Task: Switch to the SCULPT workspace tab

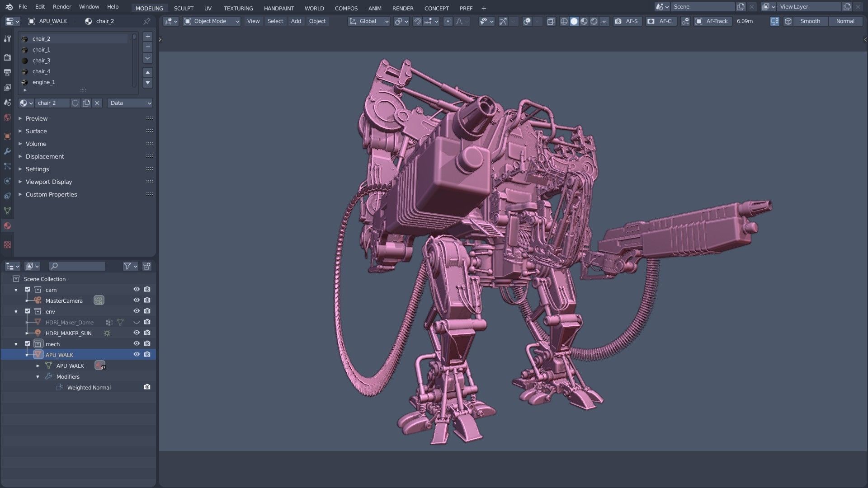Action: click(x=184, y=8)
